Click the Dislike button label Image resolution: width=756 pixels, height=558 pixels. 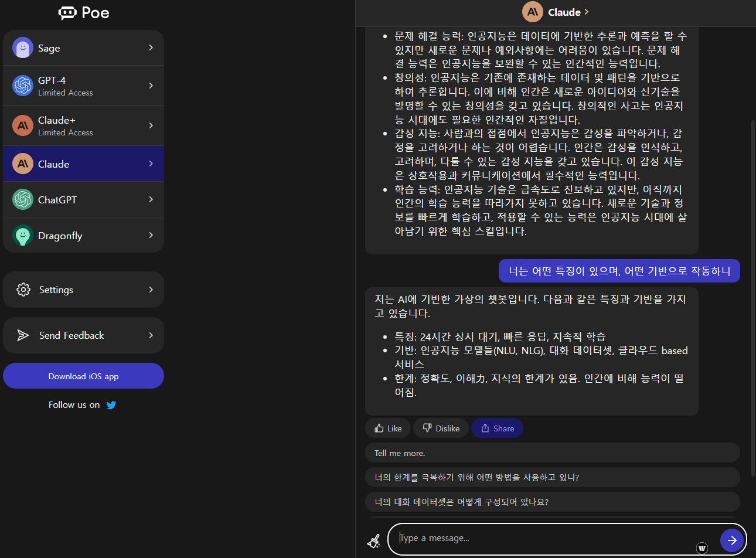click(448, 428)
